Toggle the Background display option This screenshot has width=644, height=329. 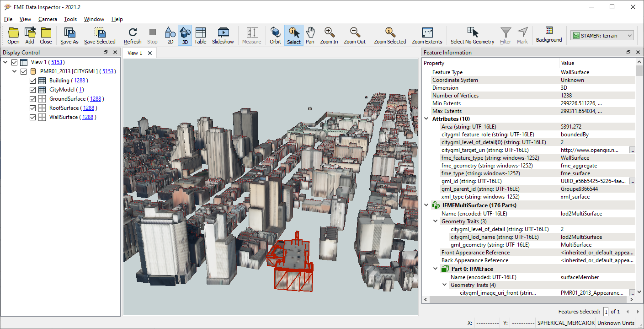(548, 35)
